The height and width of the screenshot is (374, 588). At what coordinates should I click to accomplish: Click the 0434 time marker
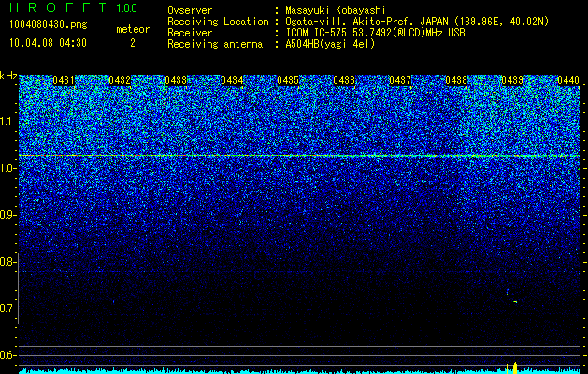click(232, 80)
